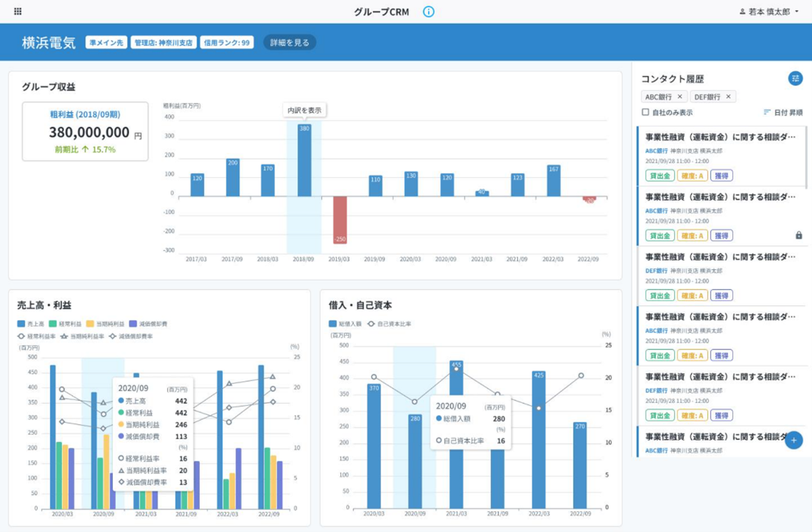Screen dimensions: 812x532
Task: Click the lock icon on second contact
Action: [798, 235]
